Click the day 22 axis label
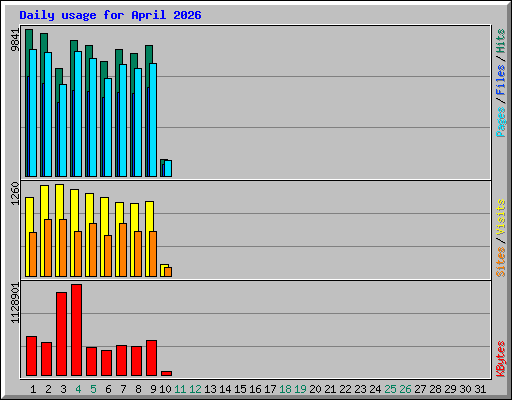The image size is (512, 400). pos(345,389)
